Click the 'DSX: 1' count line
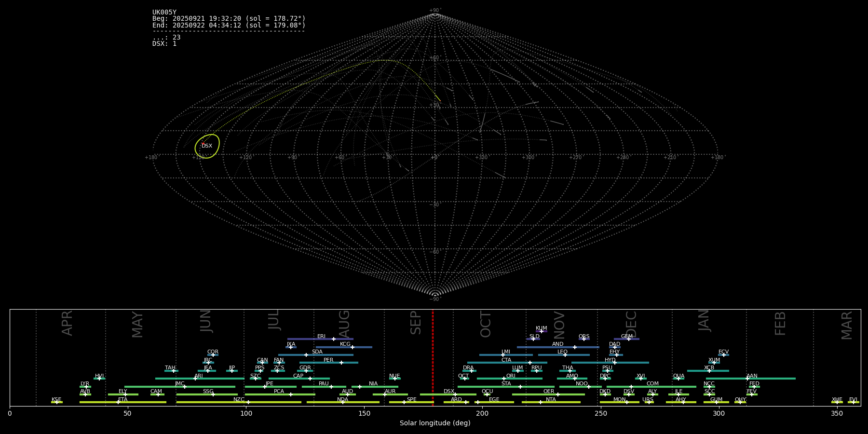868x434 pixels. 164,44
